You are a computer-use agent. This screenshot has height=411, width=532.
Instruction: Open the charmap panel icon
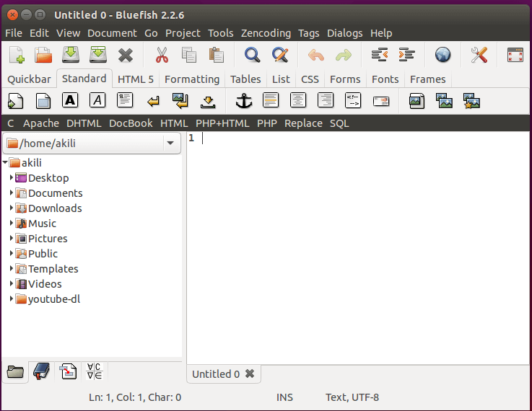[x=94, y=371]
